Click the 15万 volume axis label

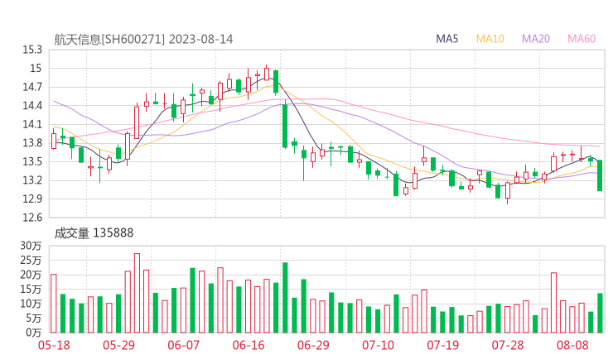(31, 290)
